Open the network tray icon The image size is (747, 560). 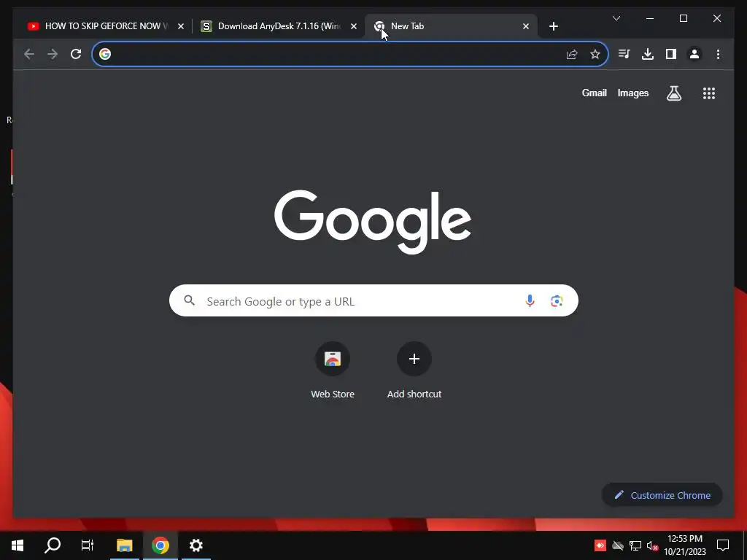(635, 545)
